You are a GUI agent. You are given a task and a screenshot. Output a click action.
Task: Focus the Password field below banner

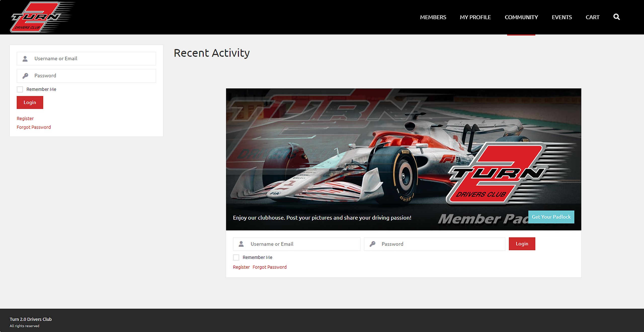[x=434, y=244]
